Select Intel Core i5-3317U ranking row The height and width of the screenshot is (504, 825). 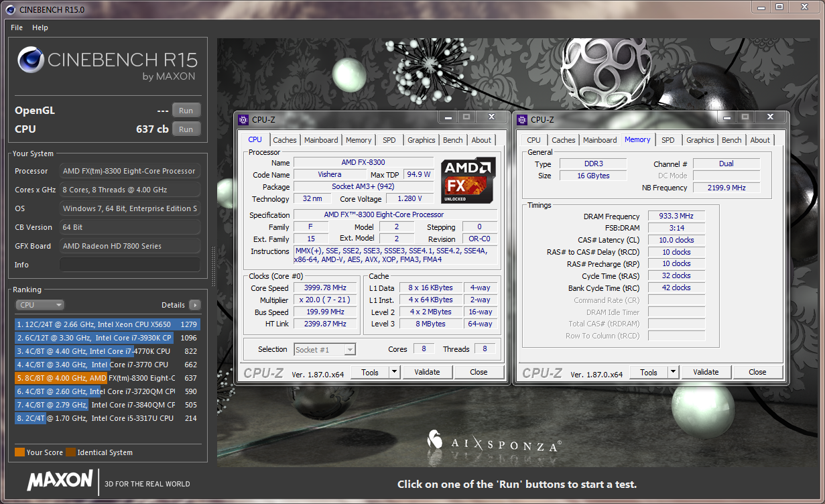[107, 418]
